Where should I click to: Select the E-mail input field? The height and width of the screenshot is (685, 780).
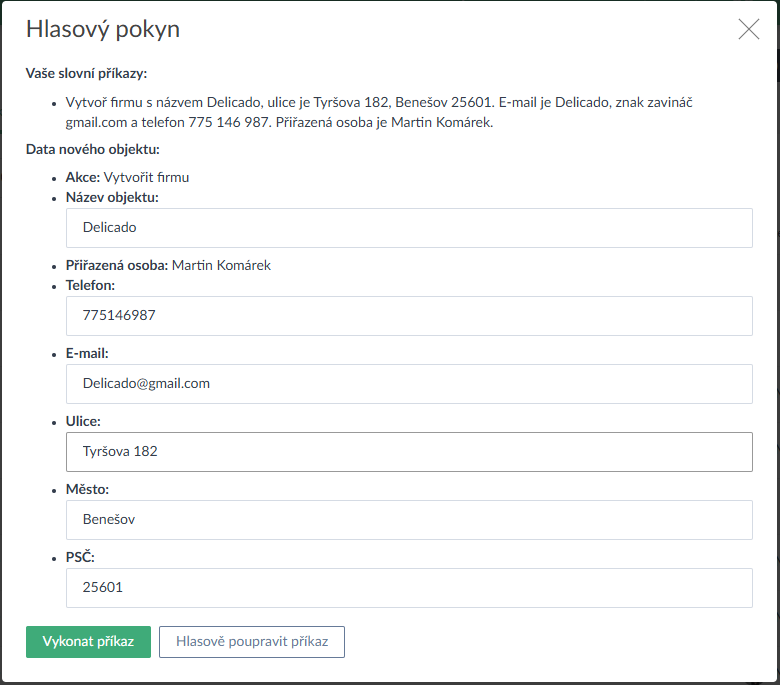408,384
